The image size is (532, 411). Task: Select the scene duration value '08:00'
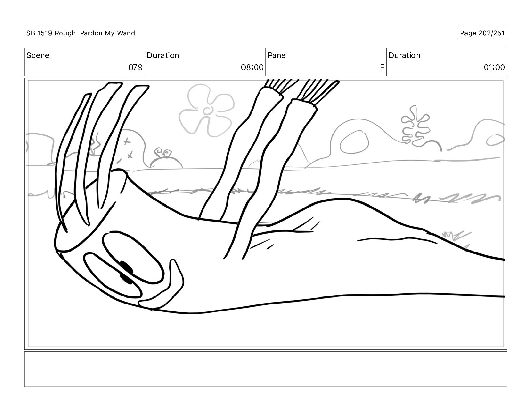(252, 67)
